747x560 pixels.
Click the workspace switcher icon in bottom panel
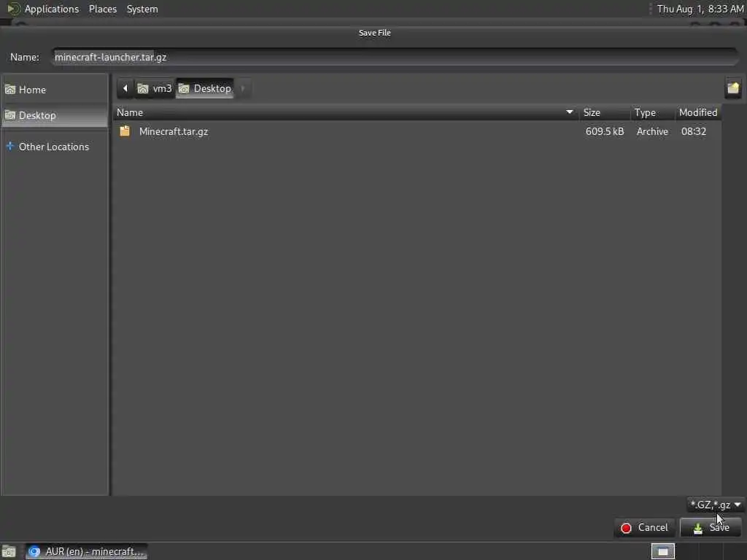tap(662, 551)
